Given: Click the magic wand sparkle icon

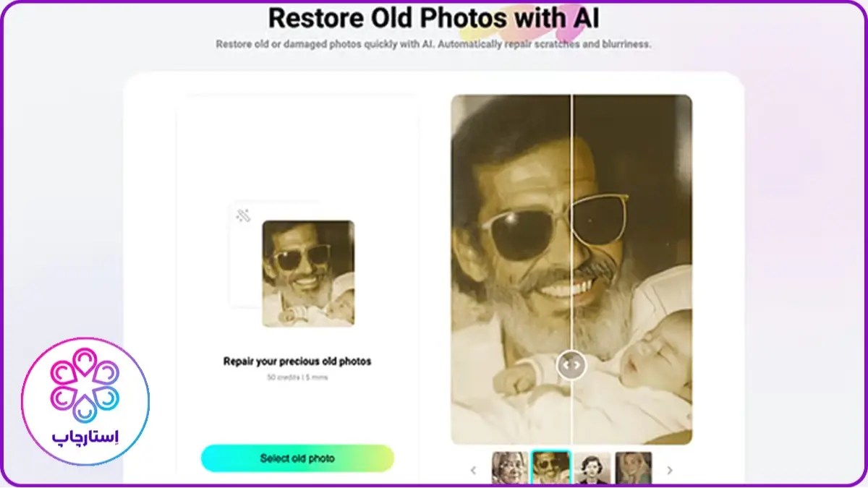Looking at the screenshot, I should [x=243, y=215].
